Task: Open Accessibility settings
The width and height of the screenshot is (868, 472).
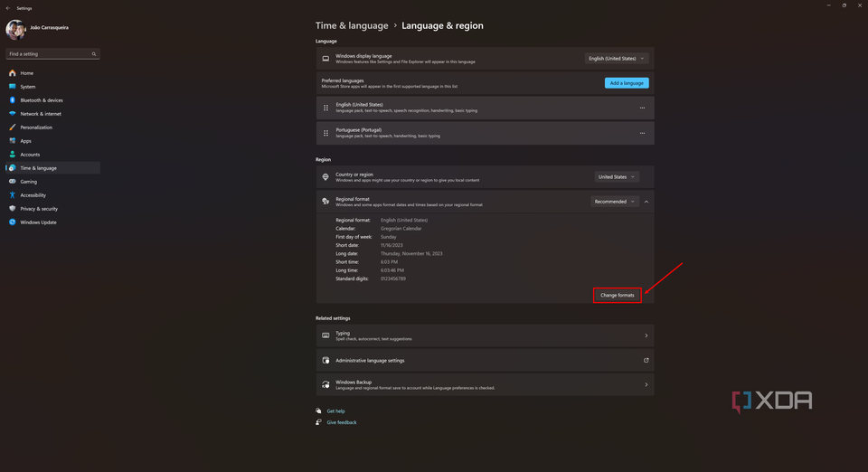Action: click(52, 194)
